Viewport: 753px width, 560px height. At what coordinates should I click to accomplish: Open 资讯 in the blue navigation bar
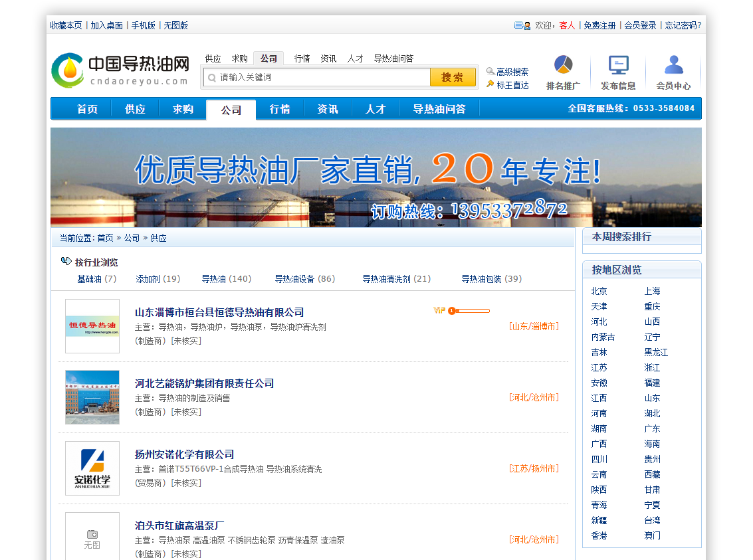click(x=328, y=109)
